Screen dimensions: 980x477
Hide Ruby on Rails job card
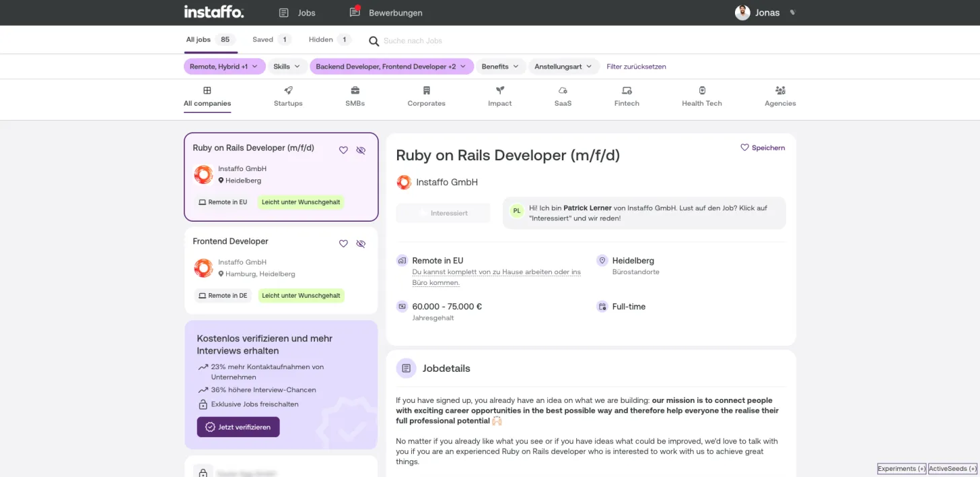coord(361,150)
